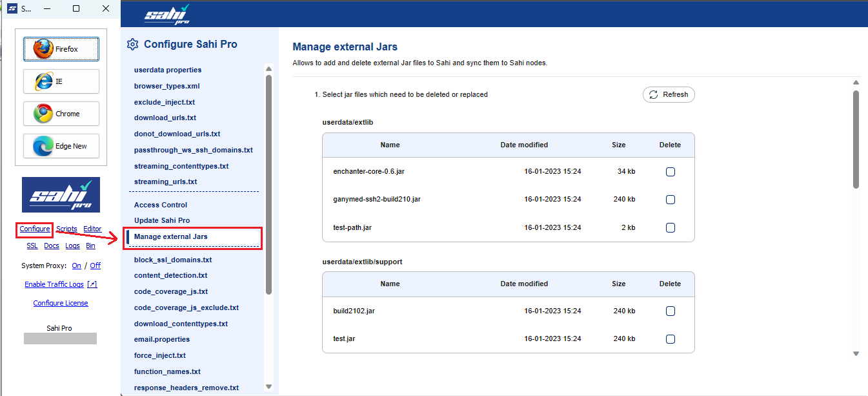Launch the Chrome browser button
Image resolution: width=868 pixels, height=396 pixels.
pos(61,114)
